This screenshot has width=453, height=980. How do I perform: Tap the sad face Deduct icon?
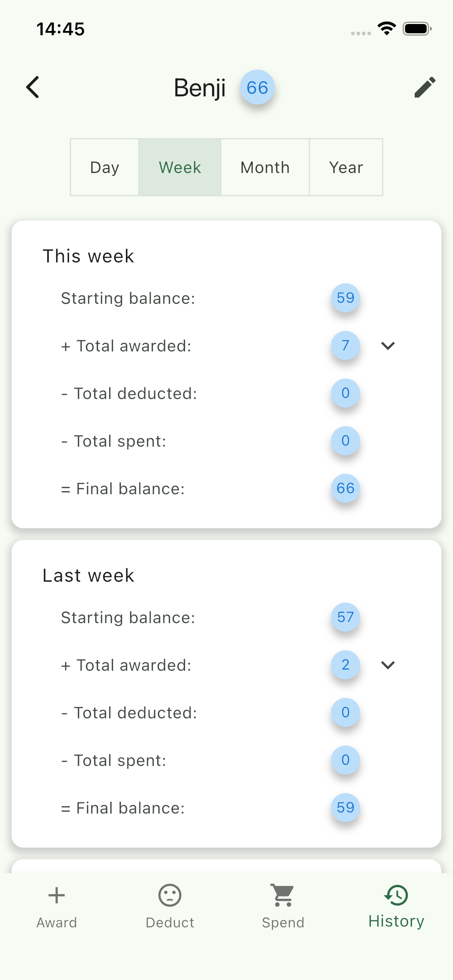click(170, 895)
